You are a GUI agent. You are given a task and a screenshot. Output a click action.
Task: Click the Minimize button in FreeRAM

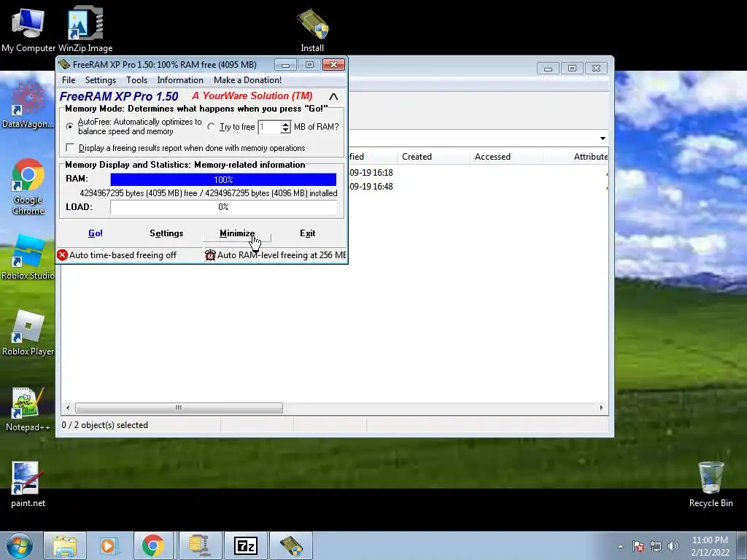click(x=237, y=233)
